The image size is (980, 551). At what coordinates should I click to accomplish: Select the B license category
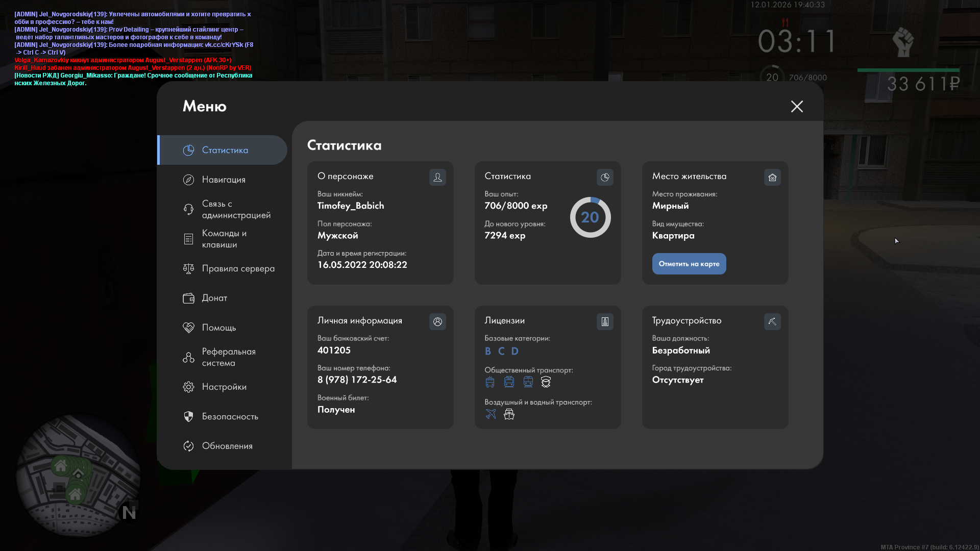[x=488, y=351]
